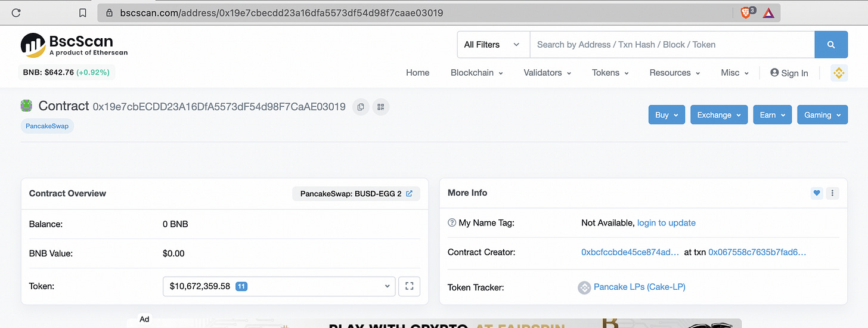Go to the Home menu item

[418, 73]
